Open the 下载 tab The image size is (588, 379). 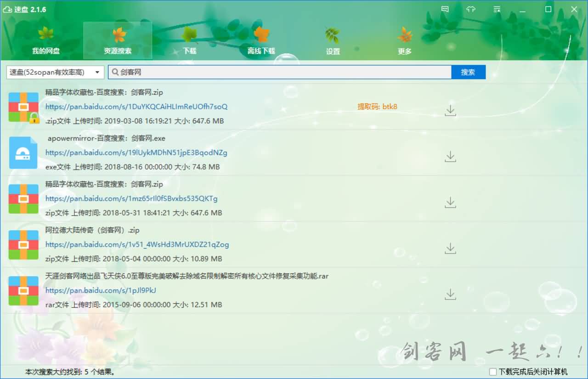pos(189,40)
